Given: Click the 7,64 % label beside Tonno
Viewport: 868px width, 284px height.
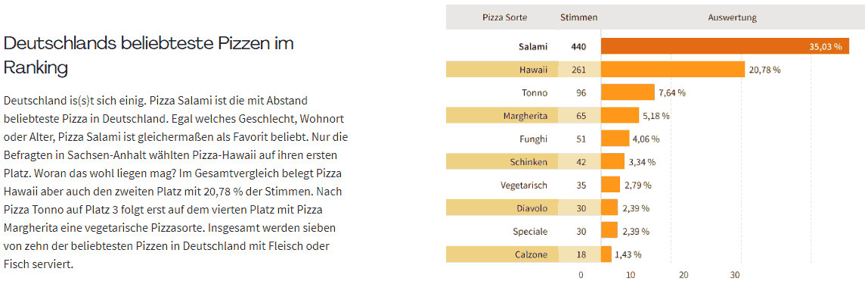Looking at the screenshot, I should point(672,92).
